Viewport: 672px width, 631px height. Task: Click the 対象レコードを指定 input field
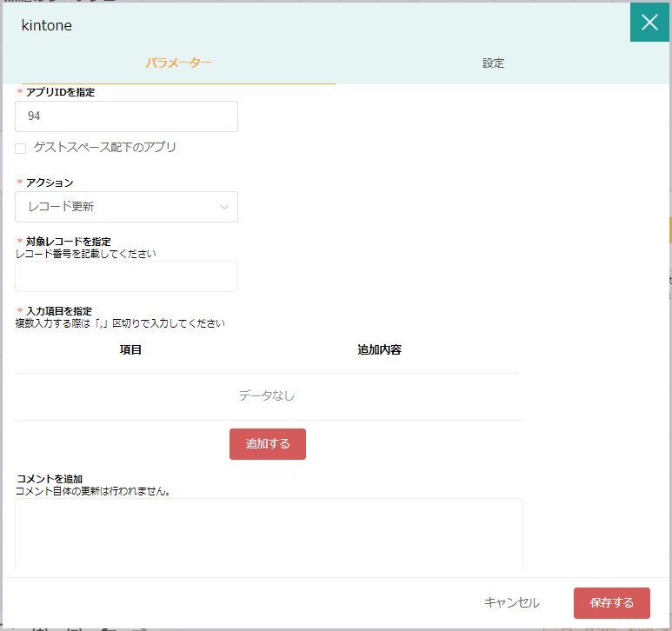click(126, 276)
